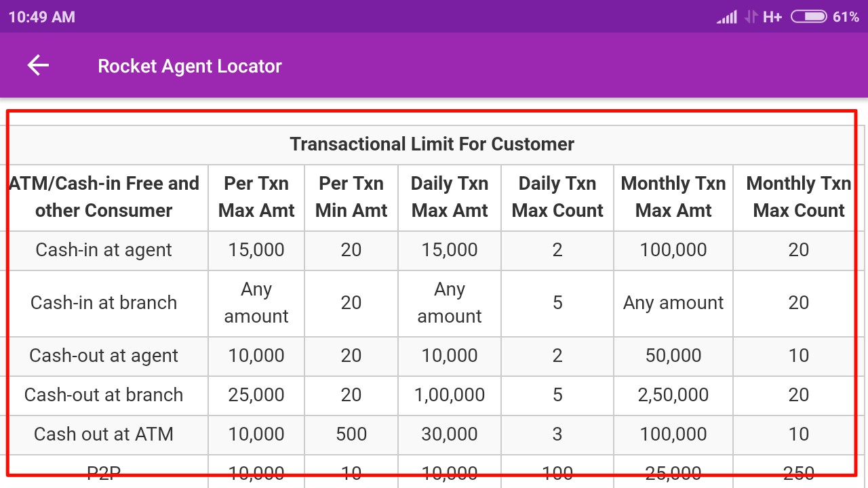Tap the Rocket Agent Locator title
This screenshot has height=488, width=868.
click(190, 66)
